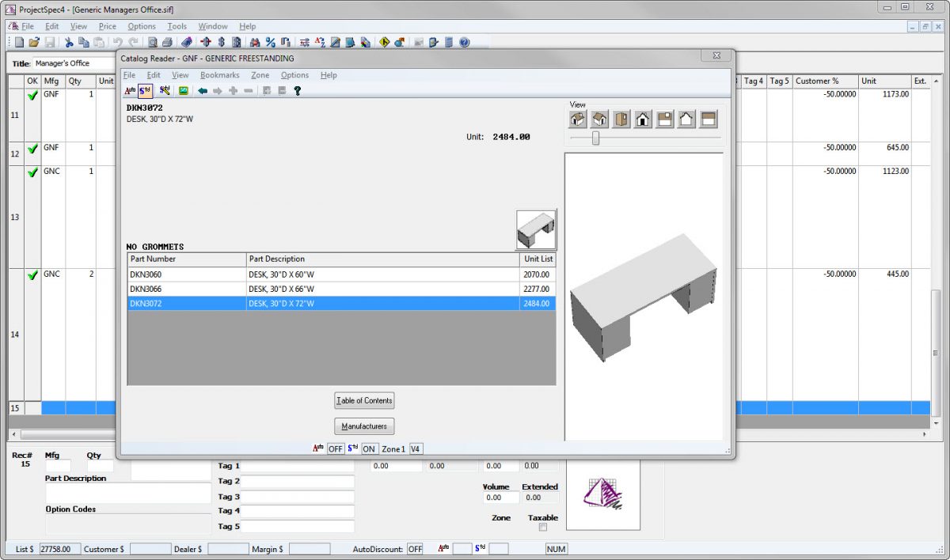The height and width of the screenshot is (560, 950).
Task: Select the first isometric house view icon
Action: 578,119
